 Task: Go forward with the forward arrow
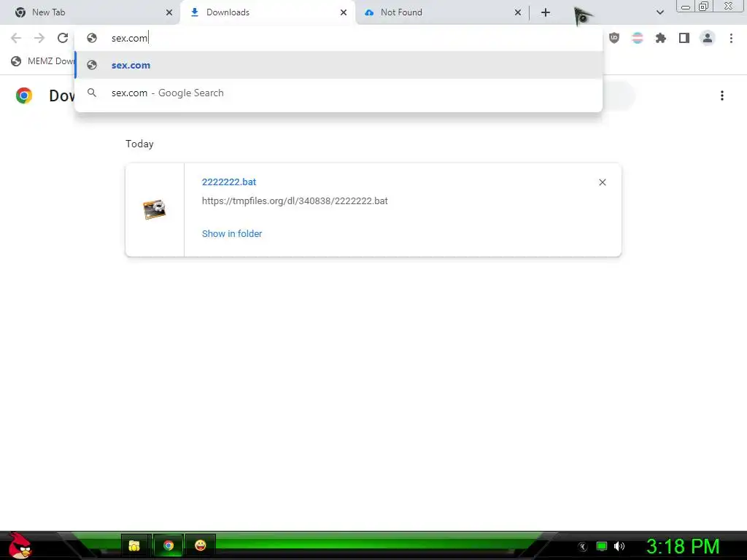pos(39,38)
